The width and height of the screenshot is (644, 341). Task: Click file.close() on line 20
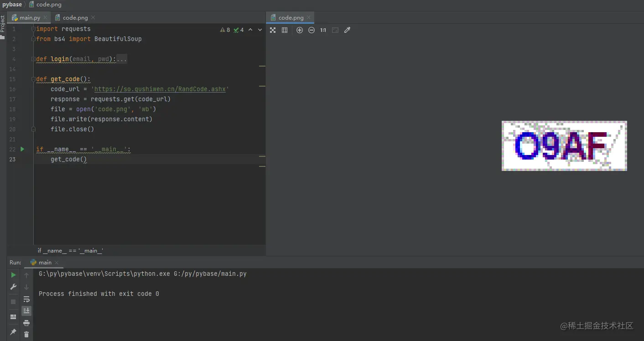(72, 129)
